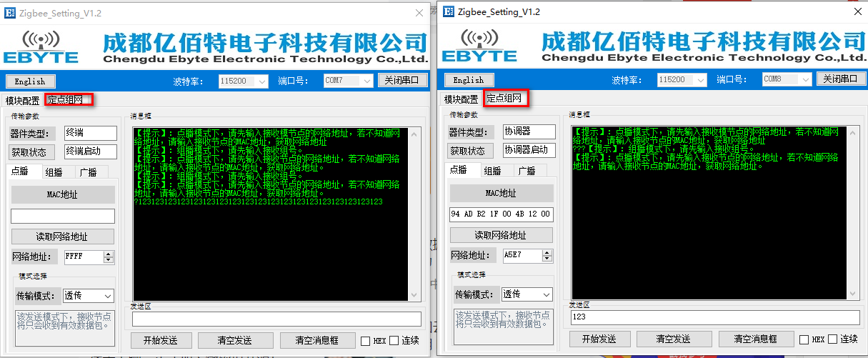This screenshot has width=868, height=358.
Task: Click 读取网络地址 button in left window
Action: point(63,237)
